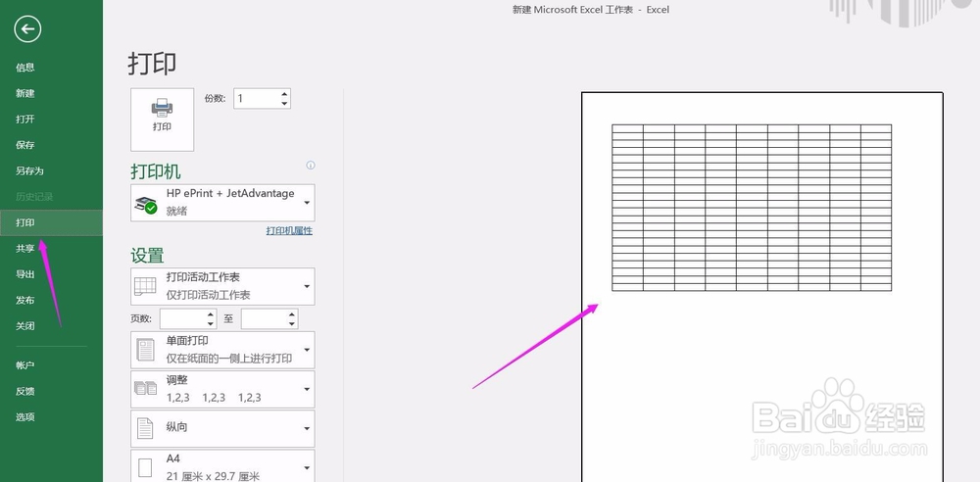Viewport: 980px width, 482px height.
Task: Increase the 页数 start page value
Action: pyautogui.click(x=211, y=314)
